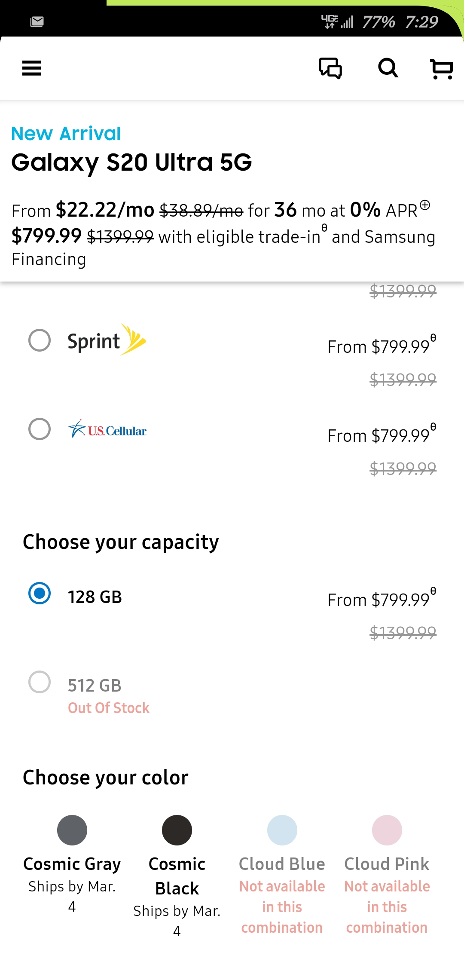Tap the search magnifier icon

388,68
